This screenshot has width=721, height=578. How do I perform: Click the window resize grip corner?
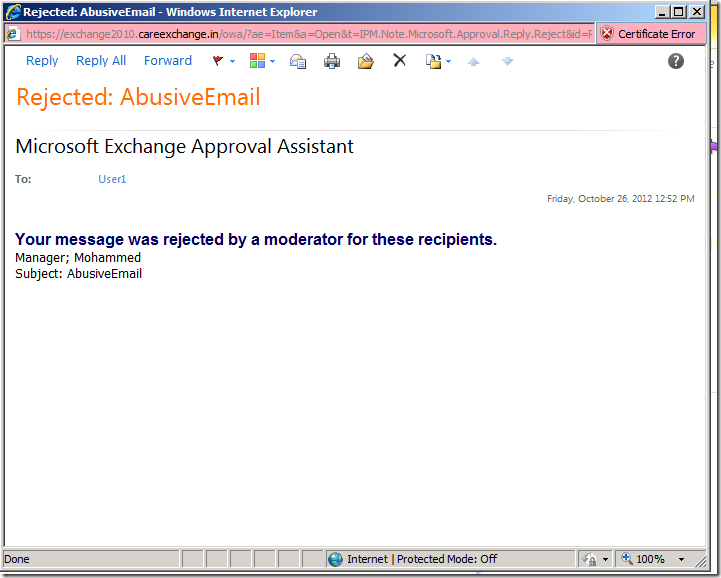[700, 561]
